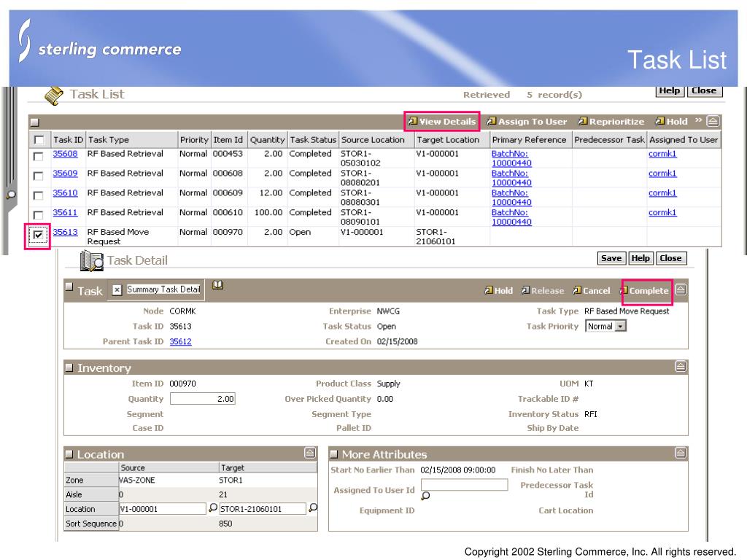747x560 pixels.
Task: Click the Reprioritize action
Action: [611, 122]
